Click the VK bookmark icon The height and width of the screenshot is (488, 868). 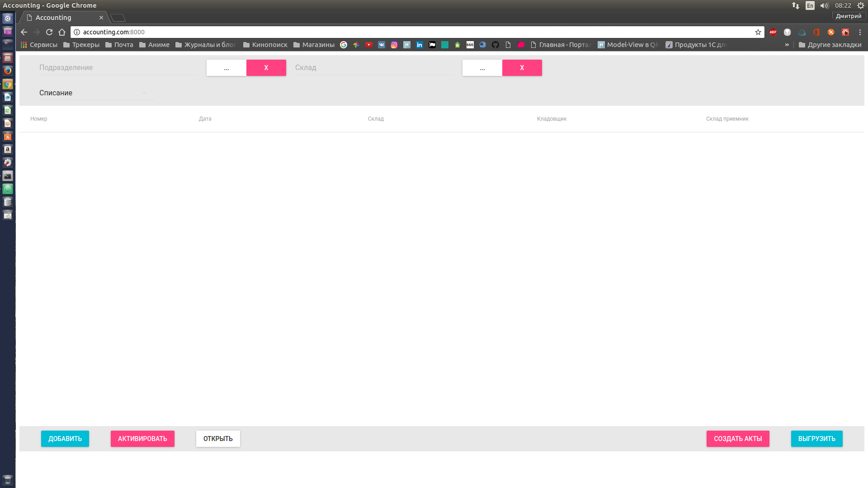[x=382, y=45]
